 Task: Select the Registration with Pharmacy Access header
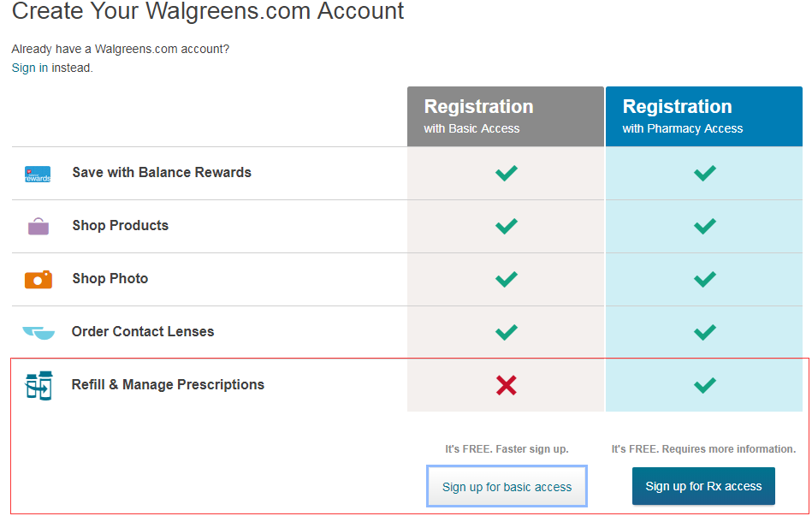tap(703, 116)
